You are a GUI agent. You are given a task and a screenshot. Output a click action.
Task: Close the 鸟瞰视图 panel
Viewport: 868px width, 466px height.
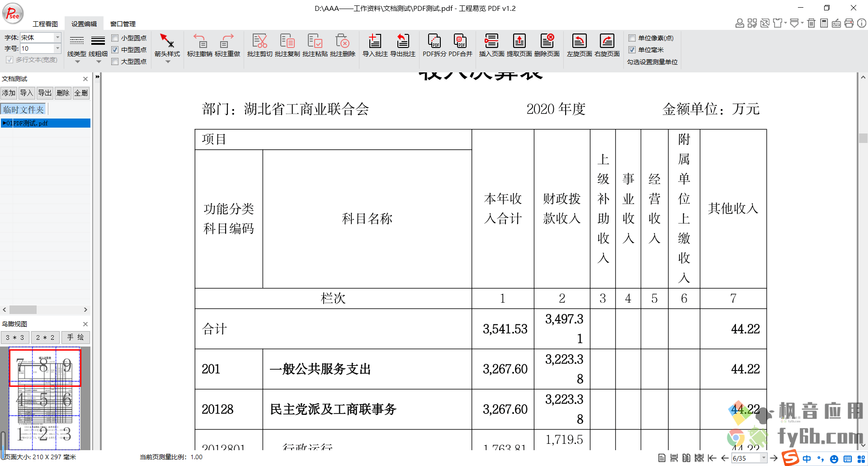pyautogui.click(x=85, y=324)
